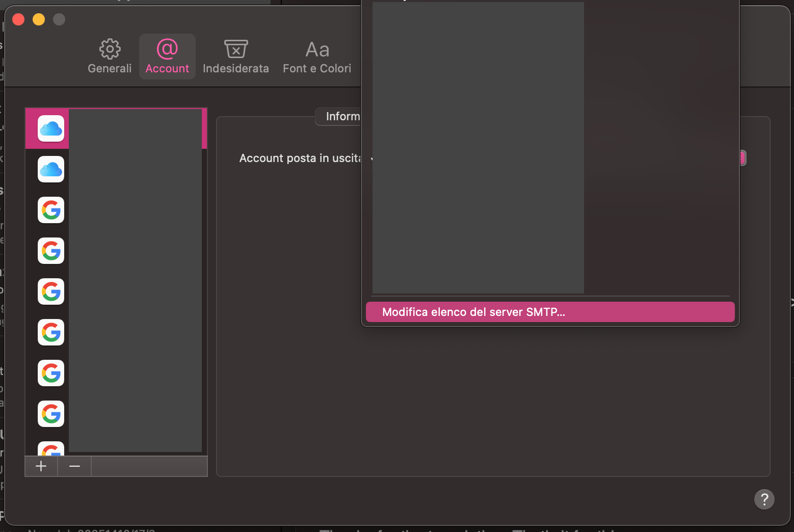Select the fourth Google account
Viewport: 794px width, 532px height.
pyautogui.click(x=50, y=332)
